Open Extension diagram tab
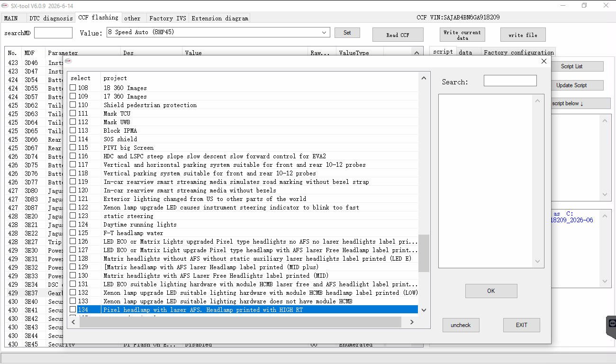This screenshot has height=364, width=616. tap(220, 18)
